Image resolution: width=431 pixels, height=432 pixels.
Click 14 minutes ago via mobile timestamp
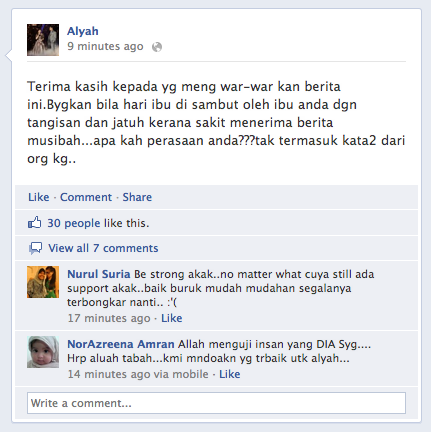coord(138,374)
